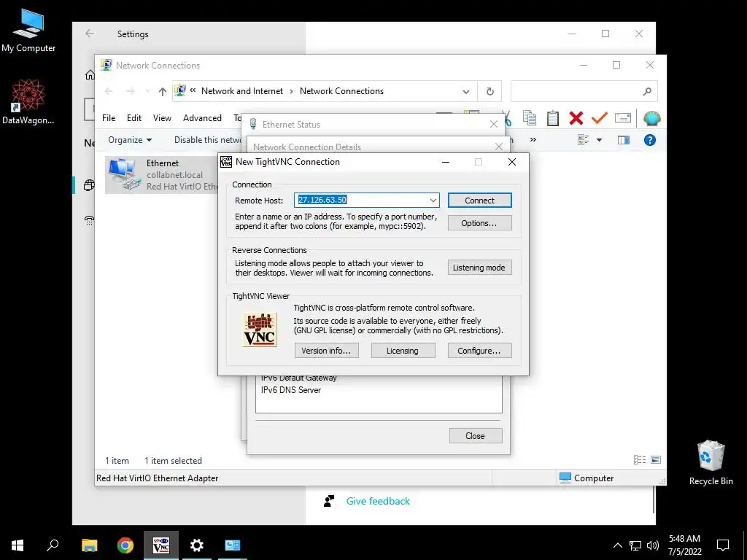Click TightVNC taskbar button
The image size is (747, 560).
click(x=161, y=545)
